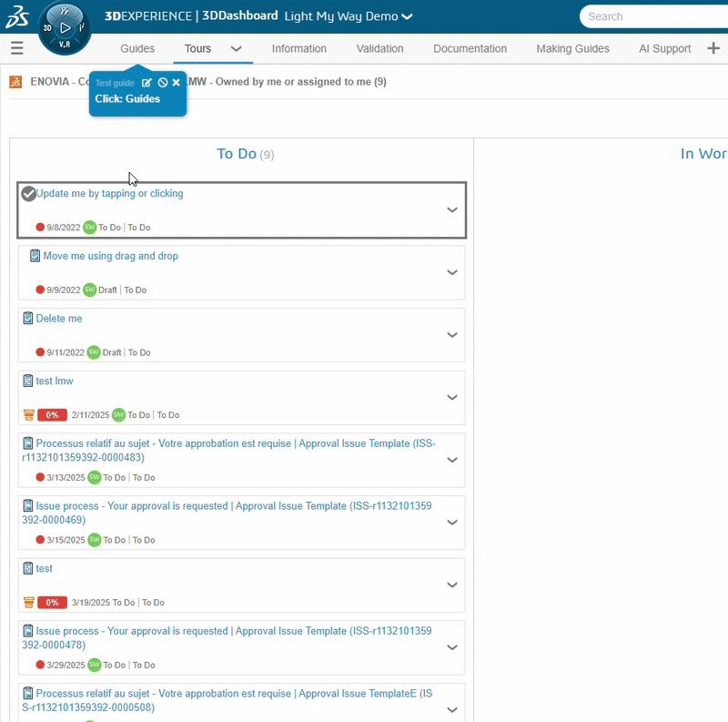Open the 3DEXPERIENCE compass
This screenshot has height=722, width=728.
tap(64, 28)
